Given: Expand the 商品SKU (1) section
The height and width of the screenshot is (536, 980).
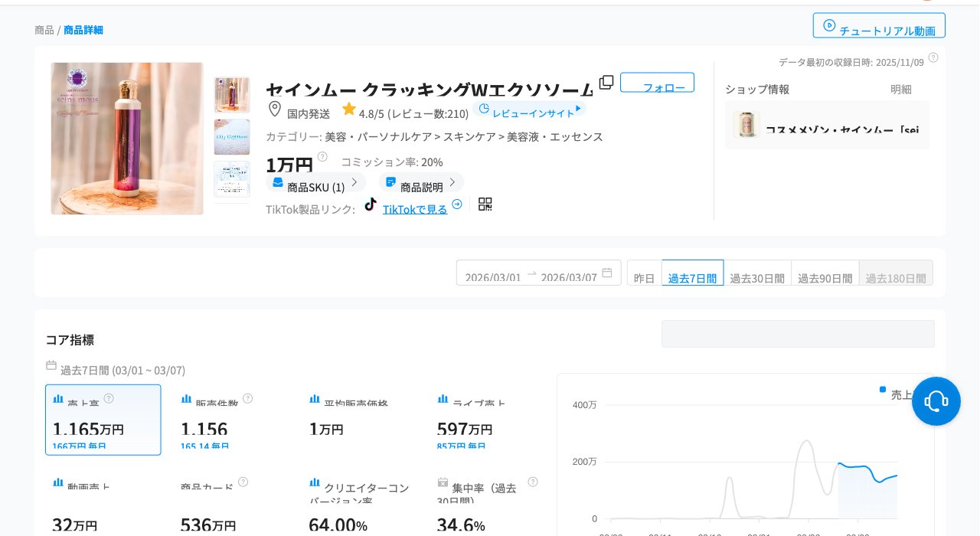Looking at the screenshot, I should coord(316,182).
